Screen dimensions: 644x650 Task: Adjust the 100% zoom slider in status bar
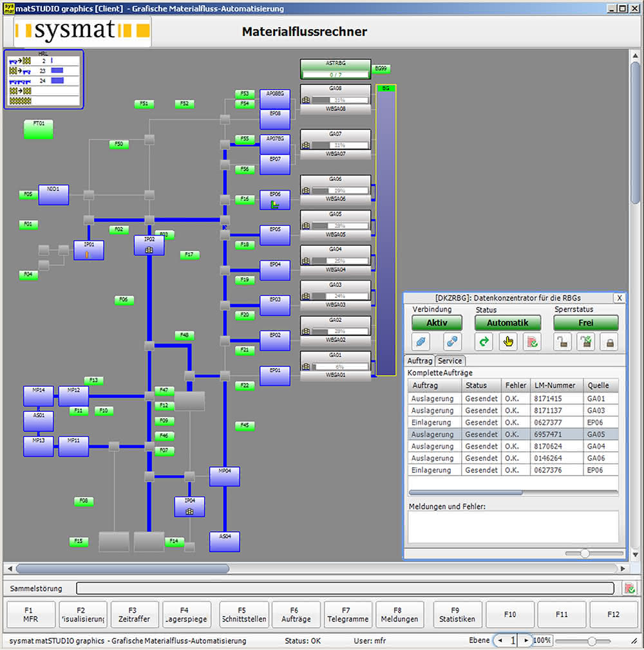[x=592, y=641]
